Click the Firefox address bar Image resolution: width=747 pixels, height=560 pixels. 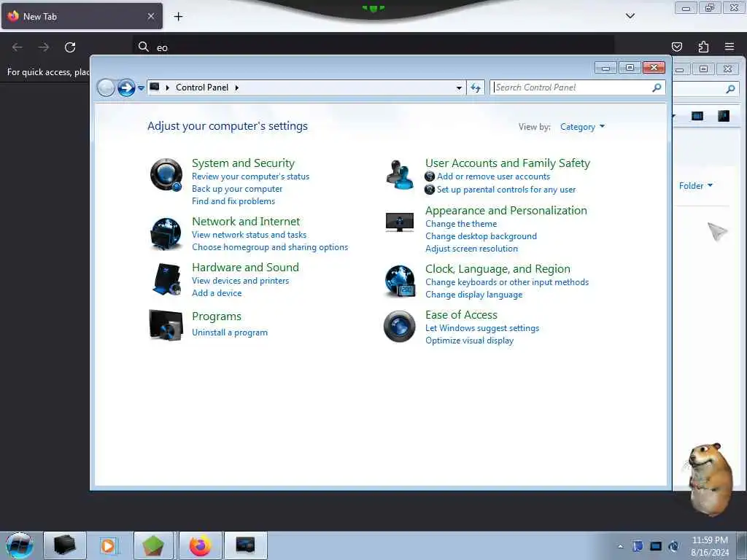coord(373,47)
